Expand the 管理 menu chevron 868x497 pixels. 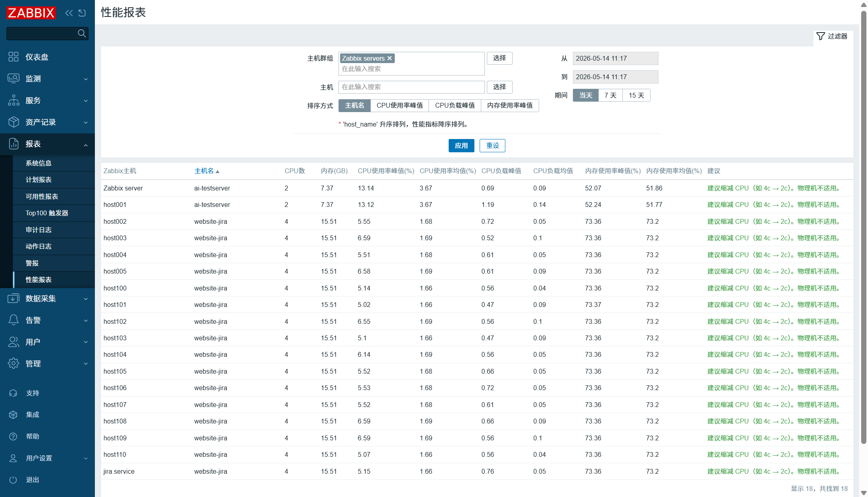tap(86, 364)
